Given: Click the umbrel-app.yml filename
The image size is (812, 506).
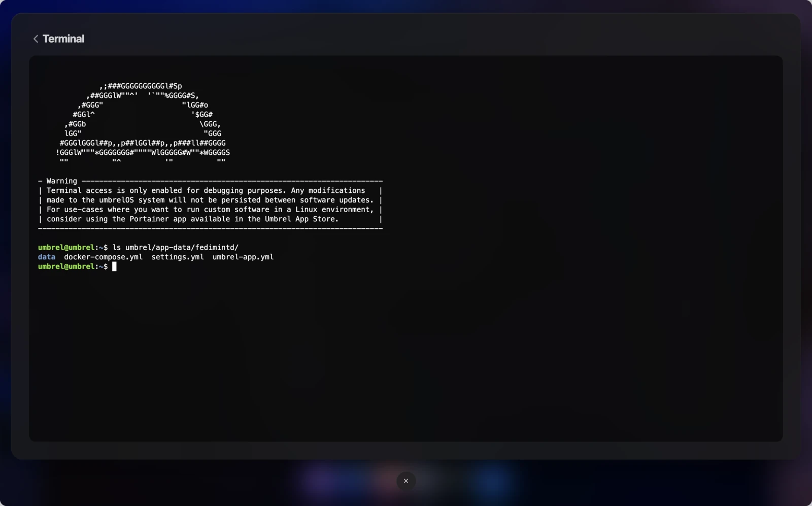Looking at the screenshot, I should (243, 257).
